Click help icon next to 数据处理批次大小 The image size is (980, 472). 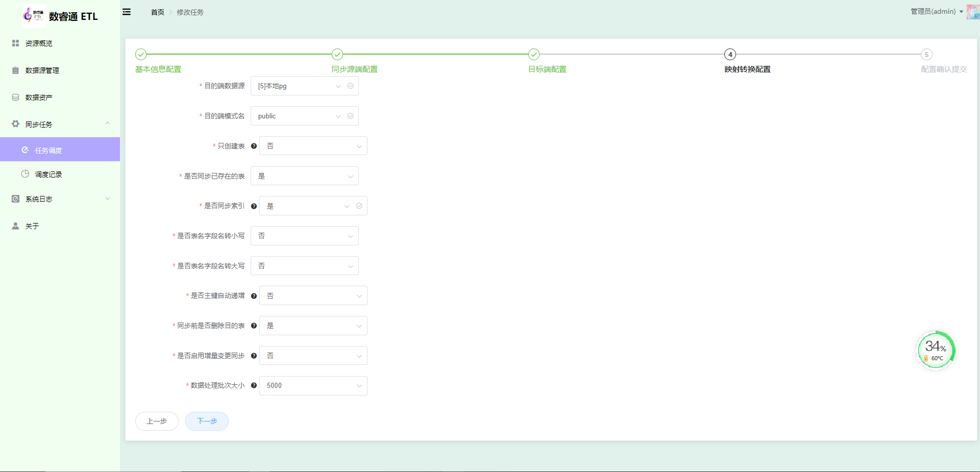click(x=254, y=386)
